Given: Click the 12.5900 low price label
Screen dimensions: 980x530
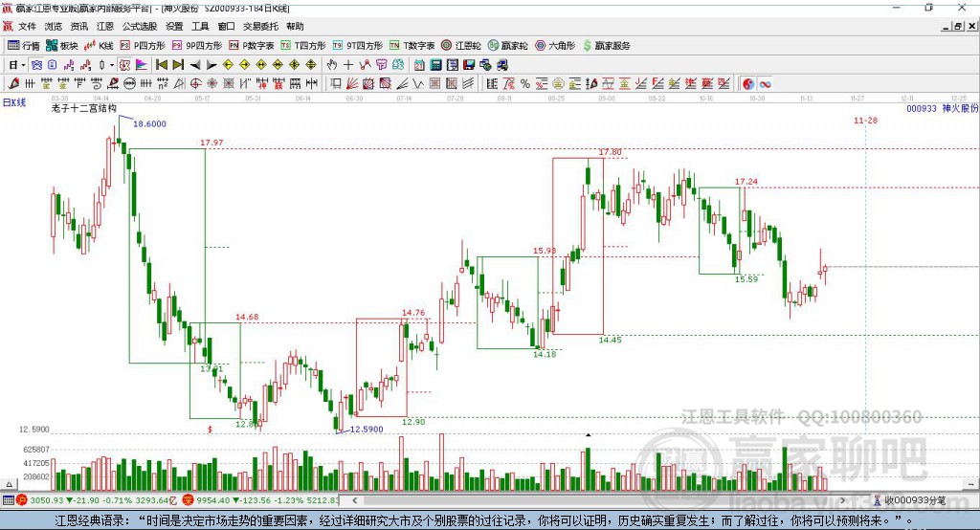Looking at the screenshot, I should pos(367,430).
